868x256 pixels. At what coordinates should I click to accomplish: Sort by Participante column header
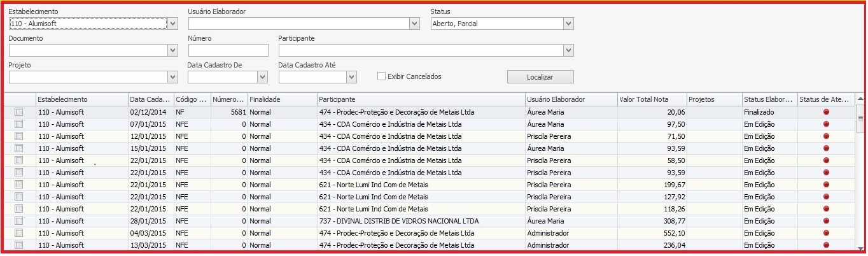(420, 99)
